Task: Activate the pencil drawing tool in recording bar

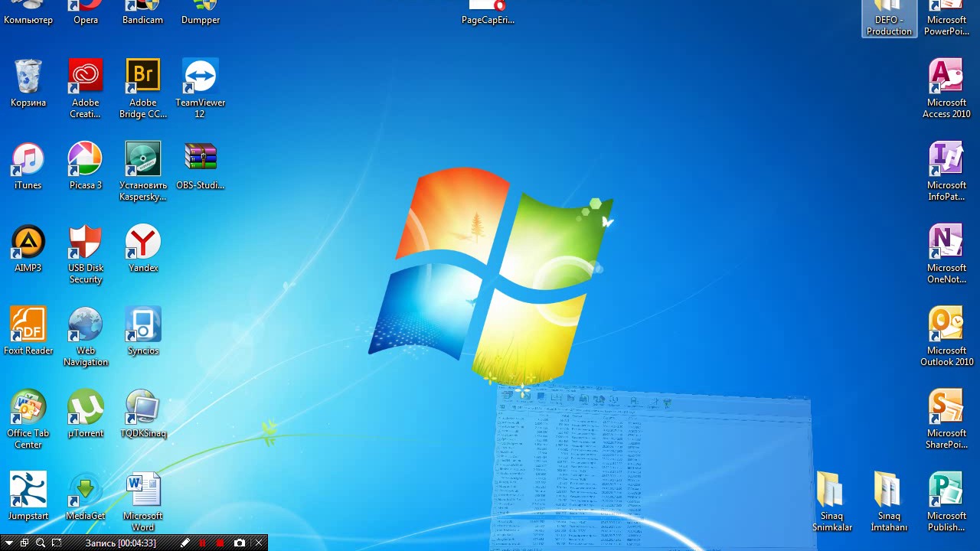Action: [185, 543]
